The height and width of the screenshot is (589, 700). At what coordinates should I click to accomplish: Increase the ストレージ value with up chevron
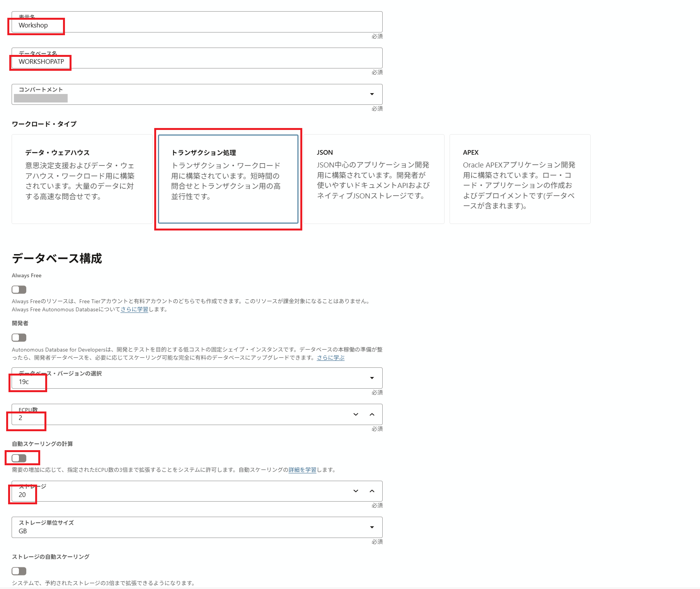372,491
